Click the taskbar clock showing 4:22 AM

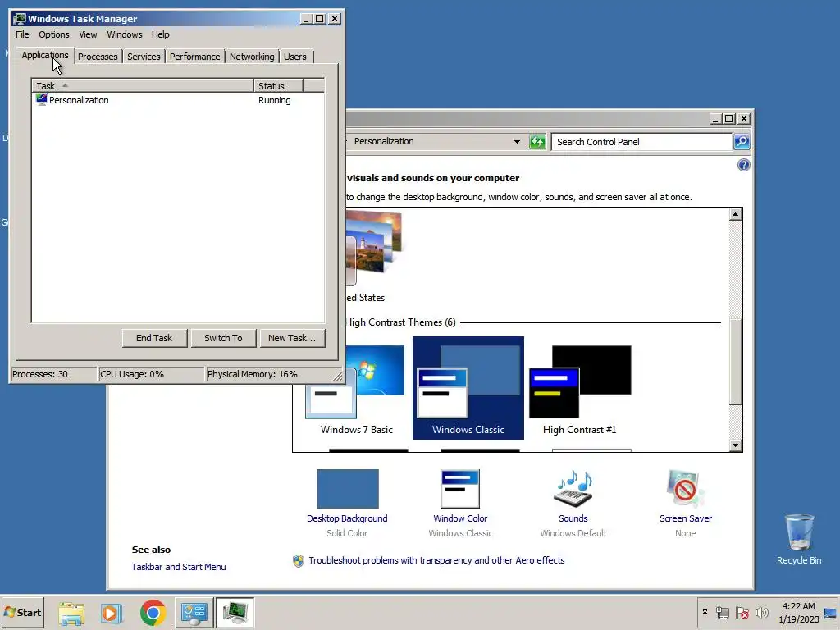click(799, 613)
